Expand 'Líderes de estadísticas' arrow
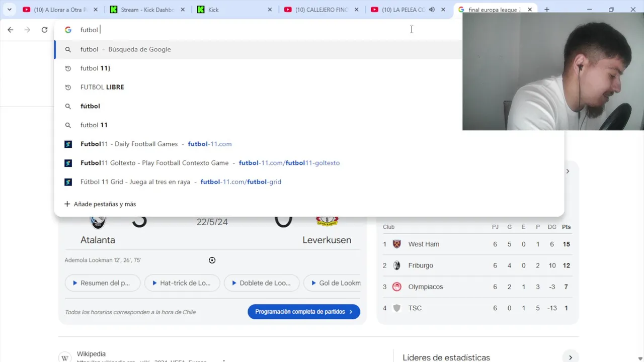Screen dimensions: 644x362 point(570,357)
